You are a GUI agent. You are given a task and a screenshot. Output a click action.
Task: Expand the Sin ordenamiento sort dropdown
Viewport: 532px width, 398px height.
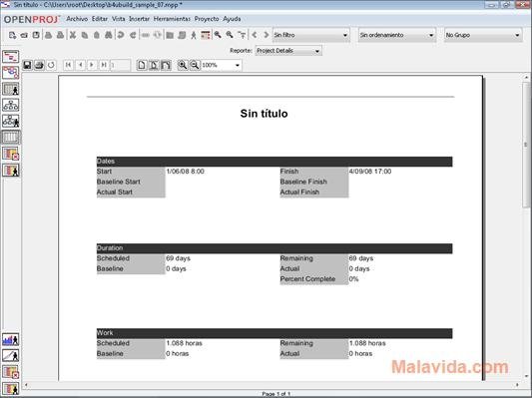click(x=397, y=35)
